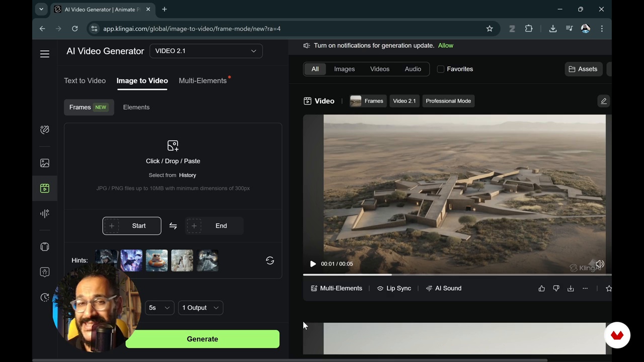Swap start and end frames icon
The width and height of the screenshot is (644, 362).
pyautogui.click(x=173, y=226)
